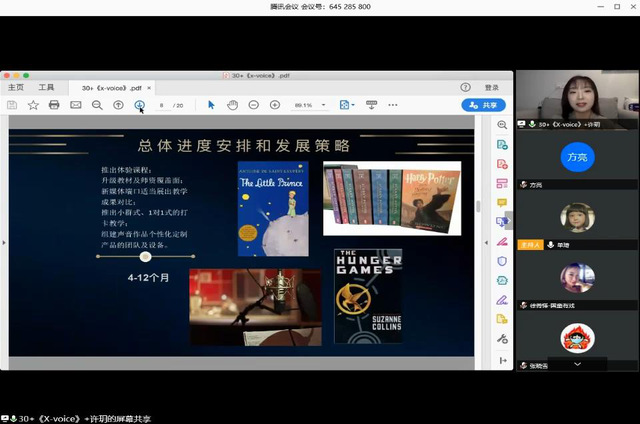The image size is (640, 424).
Task: Select the arrow selection tool
Action: [211, 105]
